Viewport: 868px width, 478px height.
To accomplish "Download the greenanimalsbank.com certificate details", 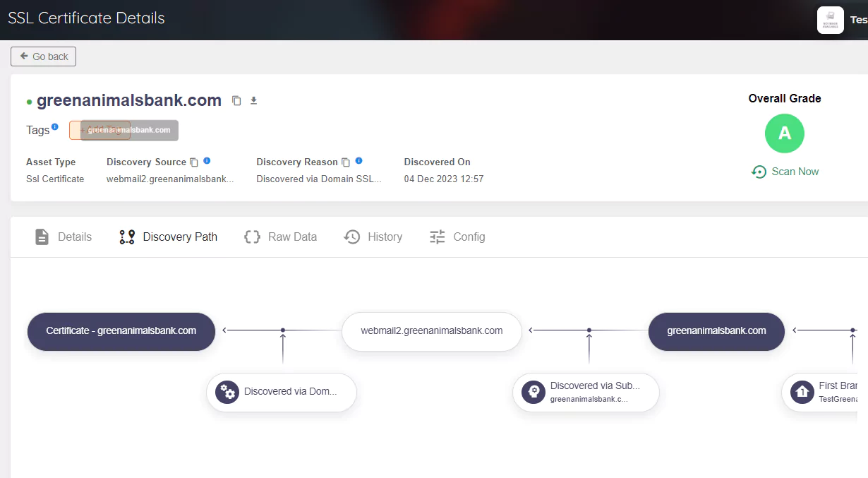I will pyautogui.click(x=254, y=101).
